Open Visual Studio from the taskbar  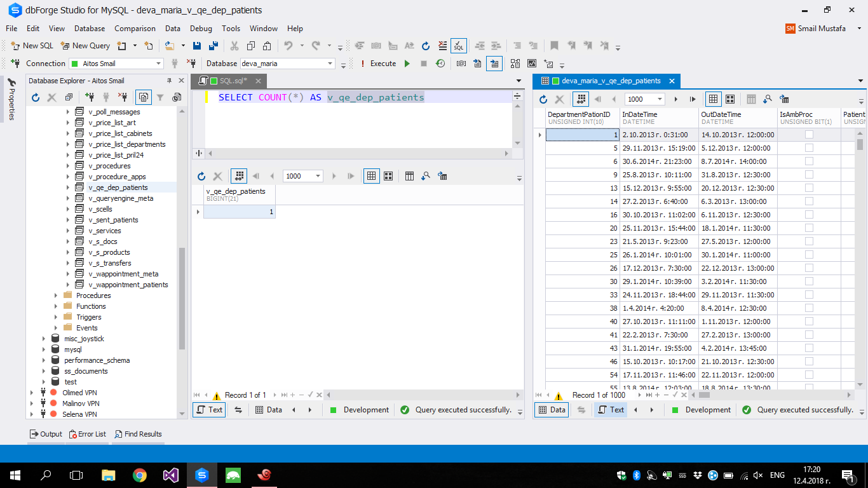coord(170,475)
